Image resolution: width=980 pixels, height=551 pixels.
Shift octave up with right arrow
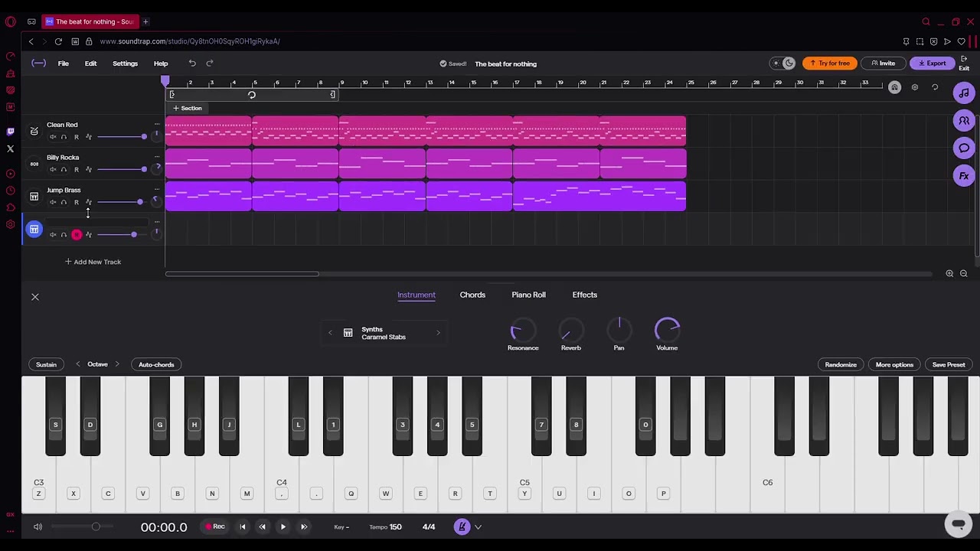click(x=116, y=364)
